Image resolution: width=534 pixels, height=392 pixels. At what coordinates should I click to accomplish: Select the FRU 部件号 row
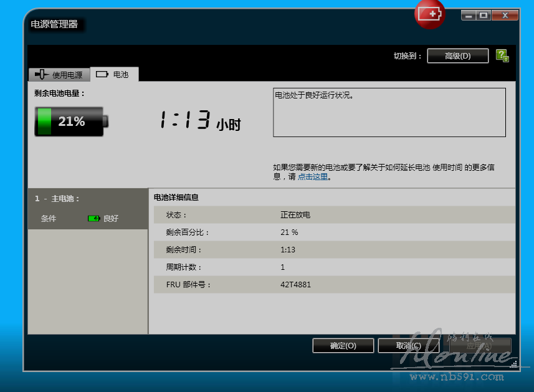(x=334, y=285)
